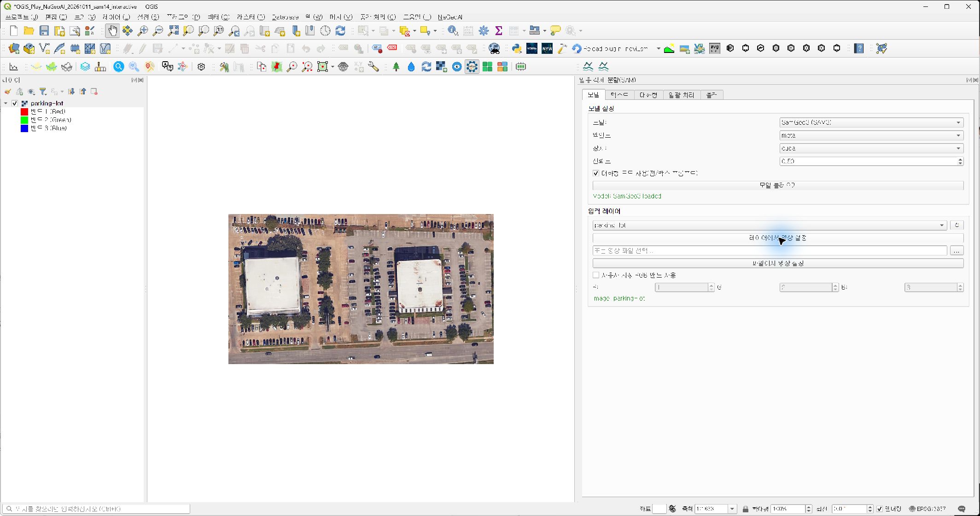
Task: Save the project with the floppy icon
Action: pyautogui.click(x=44, y=31)
